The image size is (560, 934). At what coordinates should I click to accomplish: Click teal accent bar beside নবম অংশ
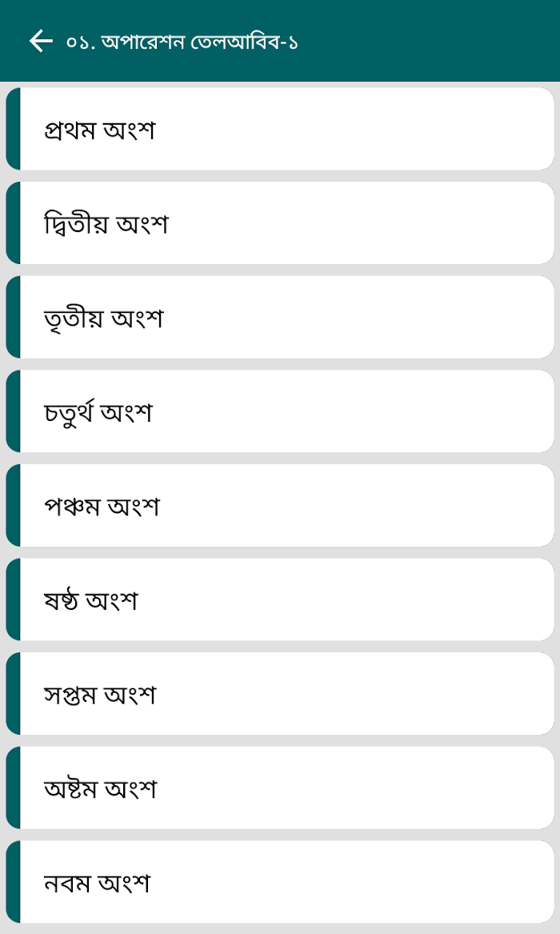(x=13, y=882)
